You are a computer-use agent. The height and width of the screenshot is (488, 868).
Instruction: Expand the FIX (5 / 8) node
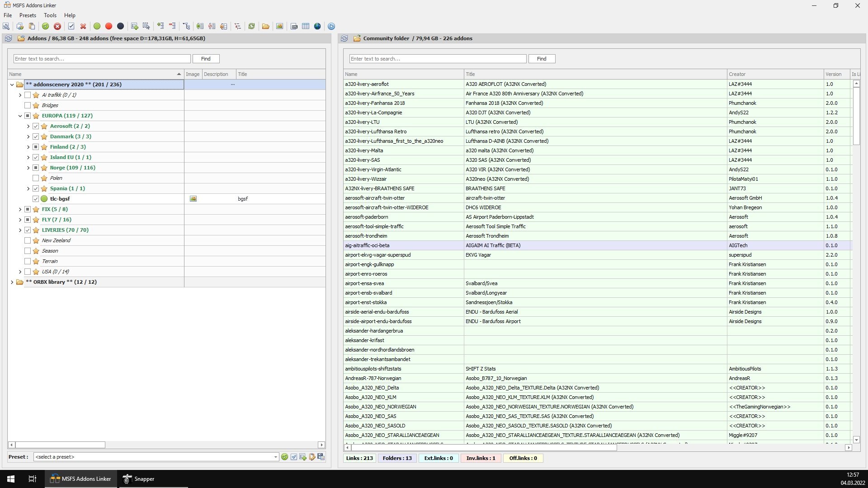(x=20, y=209)
